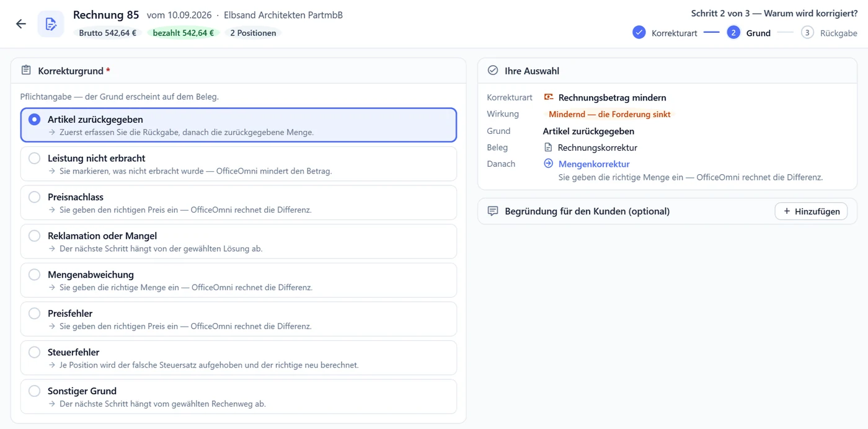Select the Sonstiger Grund radio button
Screen dimensions: 868x429
(35, 391)
